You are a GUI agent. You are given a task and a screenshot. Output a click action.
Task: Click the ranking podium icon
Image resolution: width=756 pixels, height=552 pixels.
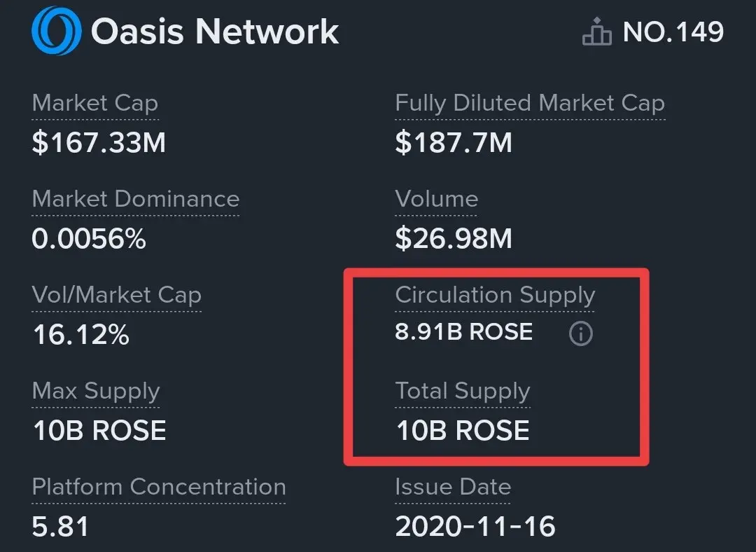coord(597,32)
